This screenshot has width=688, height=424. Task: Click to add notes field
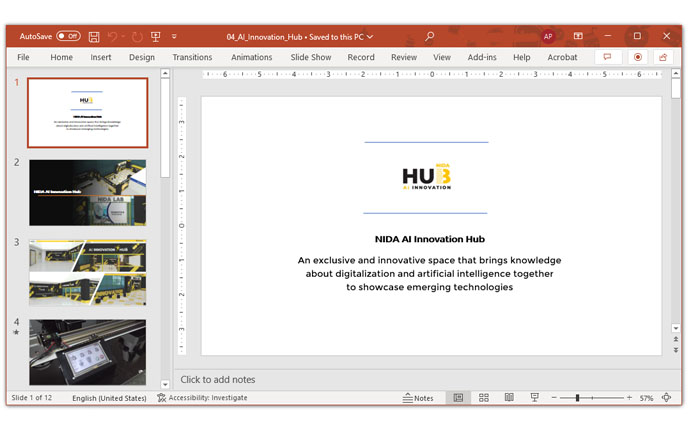pyautogui.click(x=218, y=379)
